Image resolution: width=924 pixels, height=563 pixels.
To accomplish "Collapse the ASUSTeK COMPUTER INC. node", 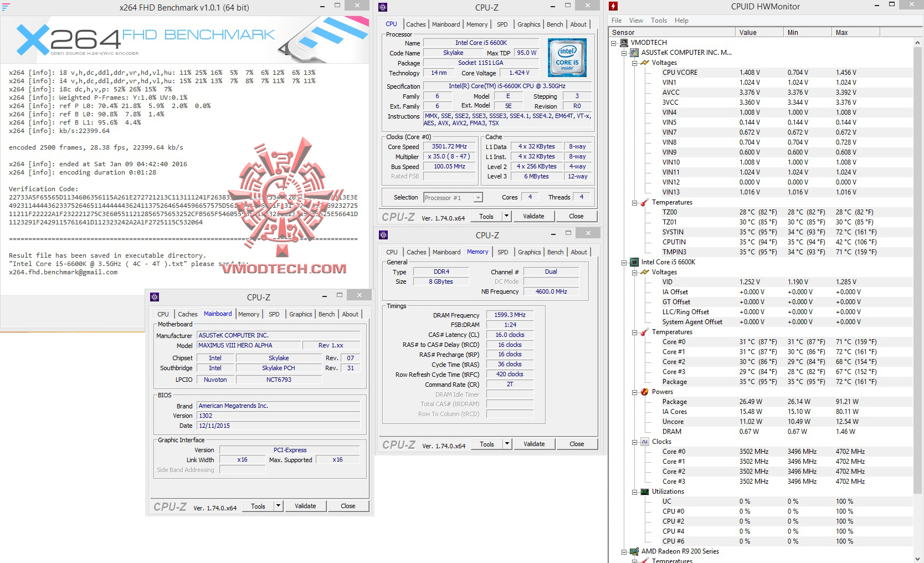I will (x=624, y=53).
